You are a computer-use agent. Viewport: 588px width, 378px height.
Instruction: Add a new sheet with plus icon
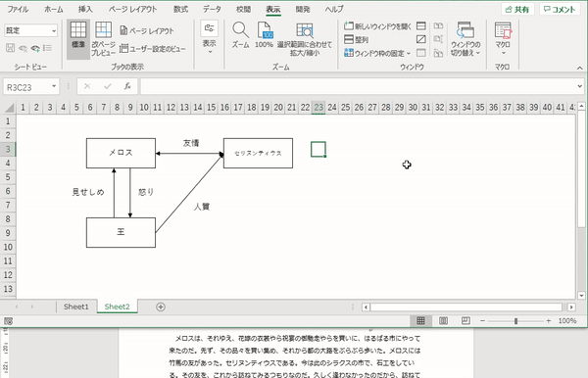pos(161,307)
